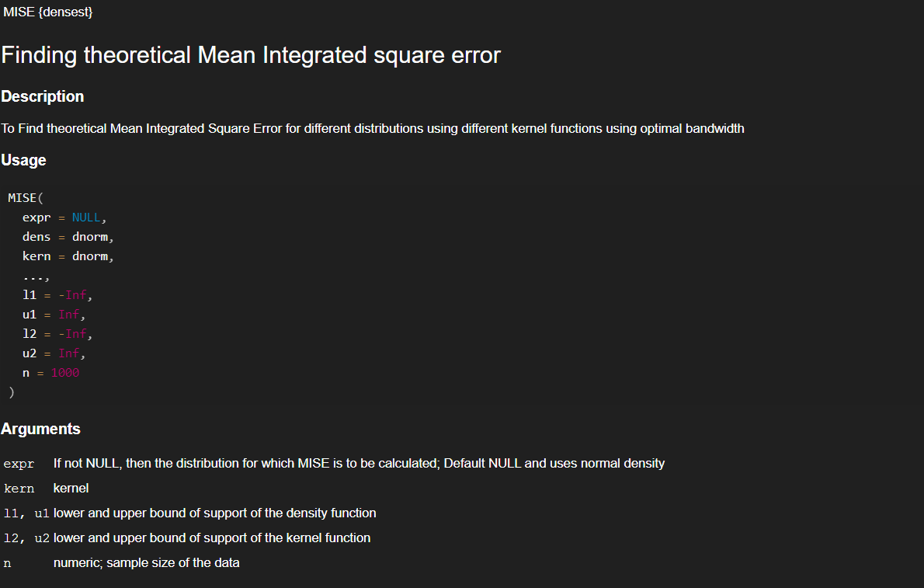Click the "l1 = -Inf" code line
Image resolution: width=924 pixels, height=588 pixels.
click(x=58, y=295)
